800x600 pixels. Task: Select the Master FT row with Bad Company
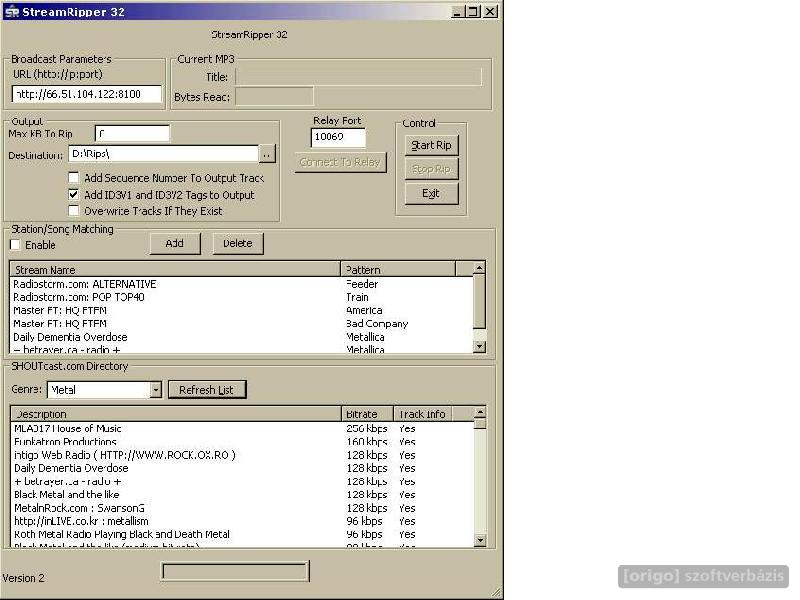(x=241, y=324)
